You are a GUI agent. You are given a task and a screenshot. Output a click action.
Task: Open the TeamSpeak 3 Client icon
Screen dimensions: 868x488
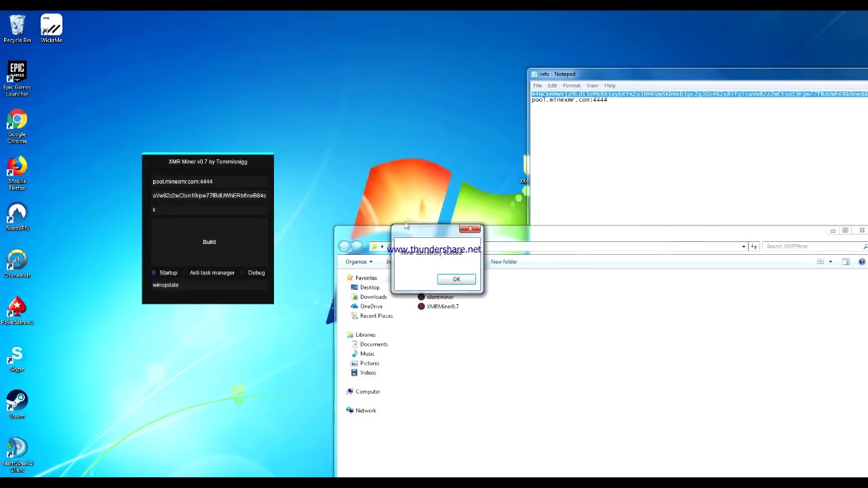tap(17, 455)
